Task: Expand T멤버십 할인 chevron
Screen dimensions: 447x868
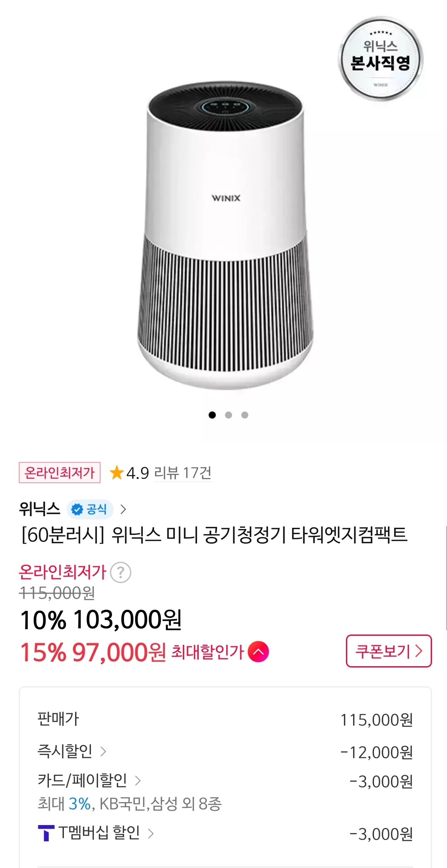Action: pyautogui.click(x=151, y=833)
